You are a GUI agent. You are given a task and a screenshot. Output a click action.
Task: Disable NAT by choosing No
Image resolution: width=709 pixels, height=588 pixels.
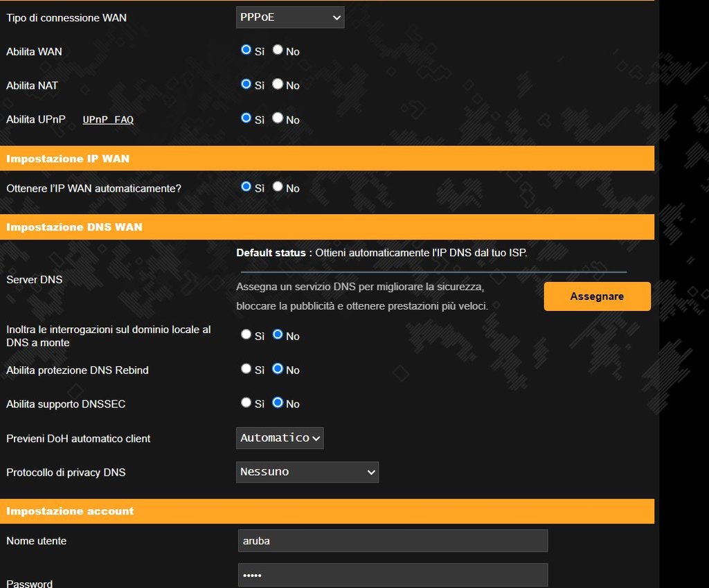click(278, 84)
